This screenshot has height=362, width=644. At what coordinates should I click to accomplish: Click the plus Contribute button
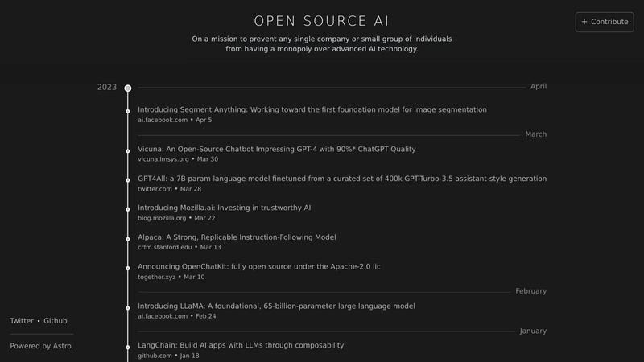point(605,22)
